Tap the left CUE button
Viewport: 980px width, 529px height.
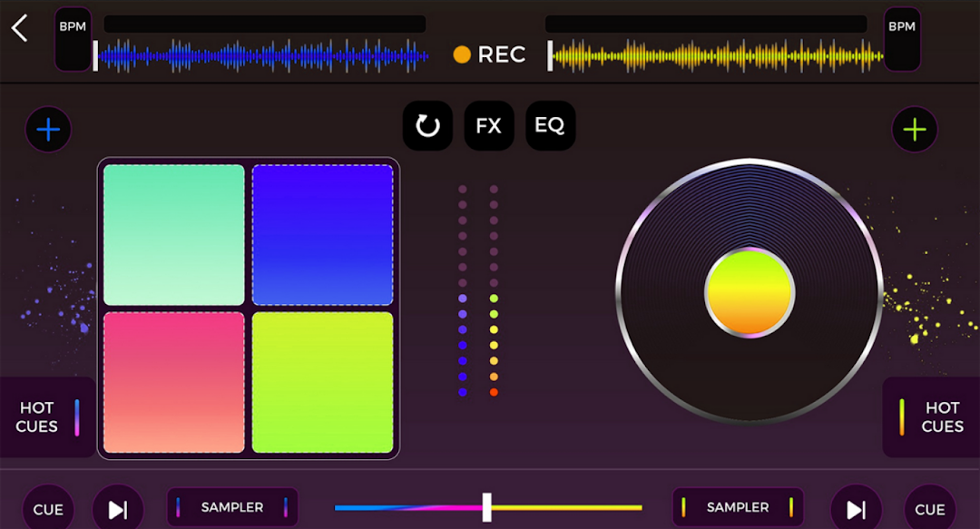[48, 509]
